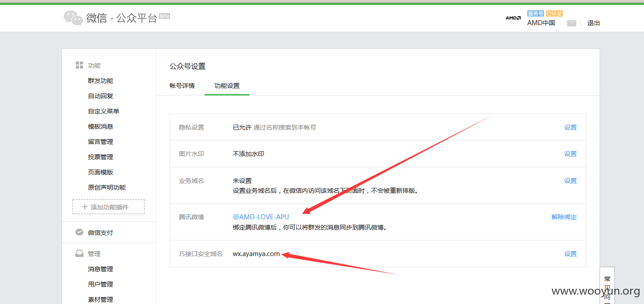Click 图片水印 row label
This screenshot has width=644, height=304.
[192, 154]
